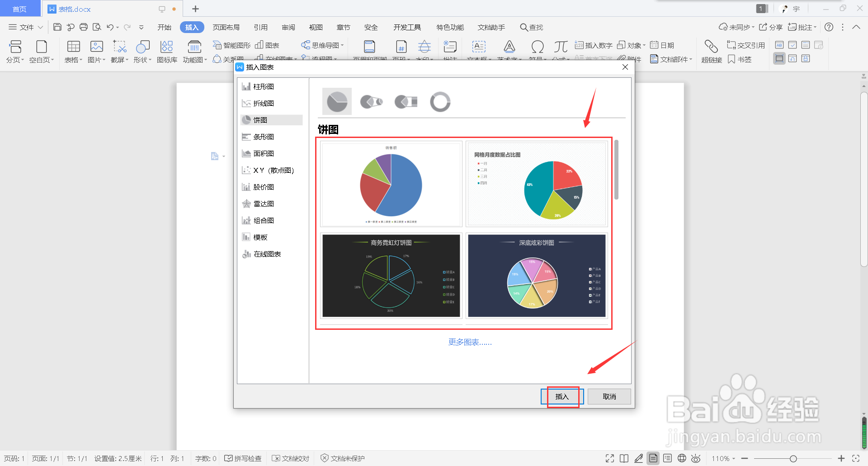Open the 形状 dropdown
This screenshot has height=466, width=868.
point(142,51)
